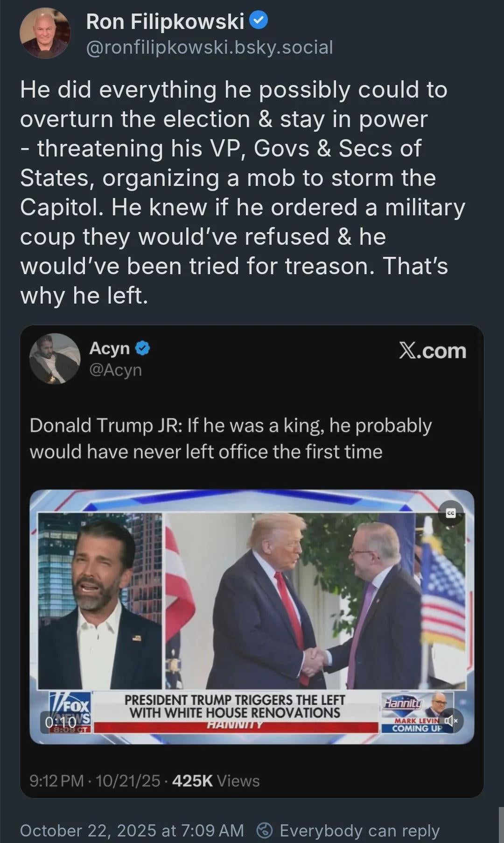
Task: Click the October 22, 2025 post timestamp
Action: (x=132, y=830)
